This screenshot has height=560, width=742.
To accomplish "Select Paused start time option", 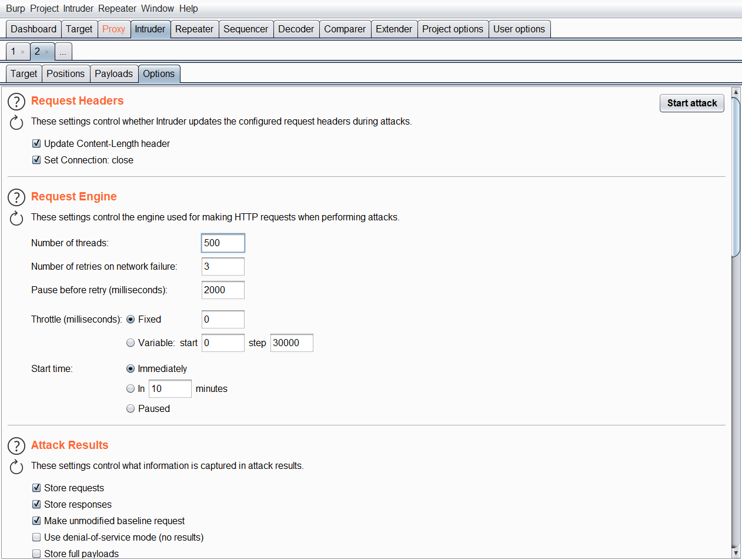I will pyautogui.click(x=131, y=408).
